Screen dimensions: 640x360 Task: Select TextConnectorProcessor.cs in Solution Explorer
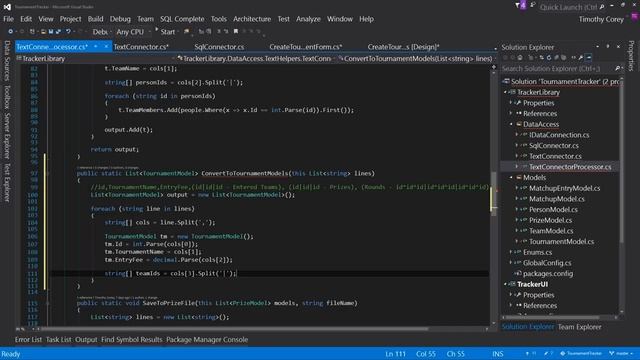point(570,167)
